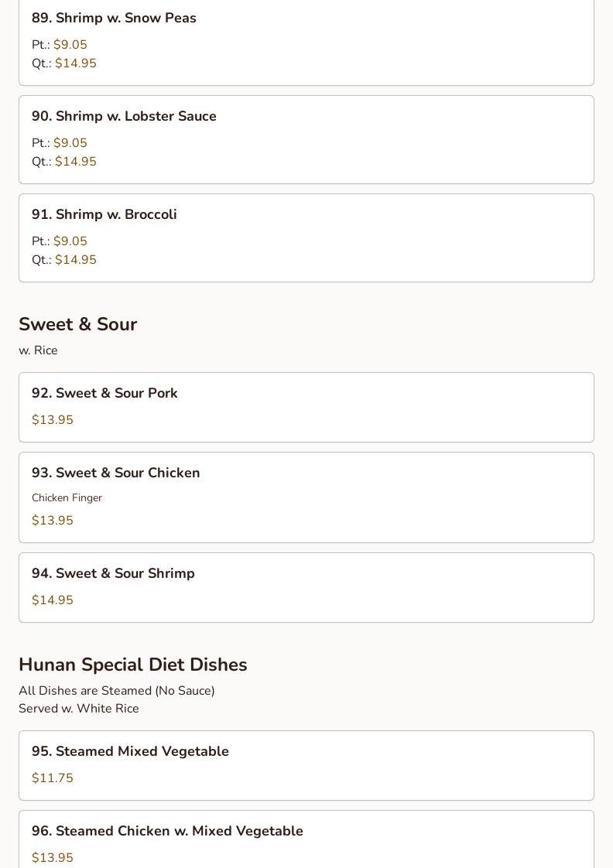Screen dimensions: 613x868
Task: Click the Sweet & Sour Pork title
Action: 104,393
